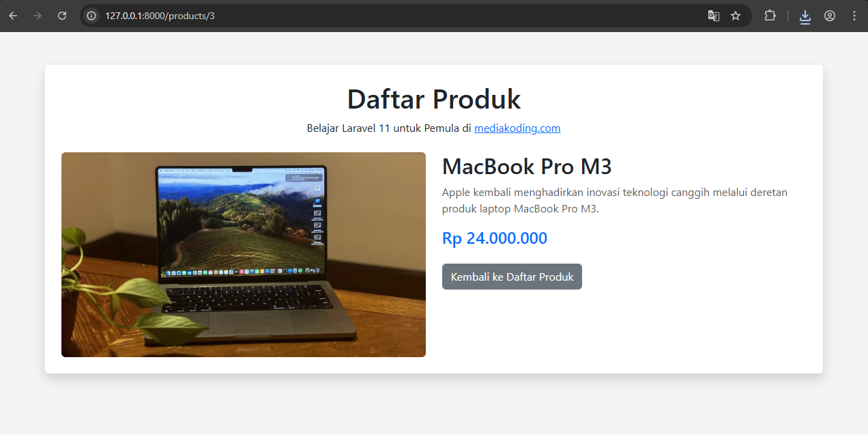Viewport: 868px width, 435px height.
Task: Reload the current product page
Action: 62,16
